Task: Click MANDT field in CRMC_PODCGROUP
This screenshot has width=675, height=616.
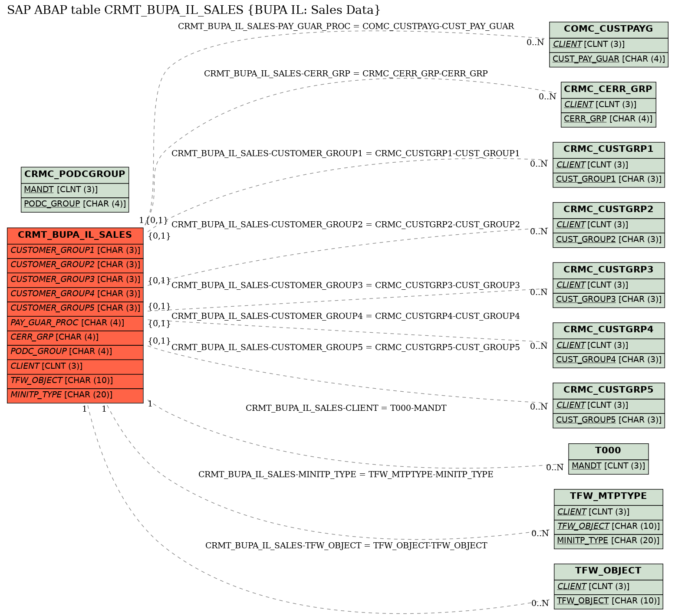Action: (75, 190)
